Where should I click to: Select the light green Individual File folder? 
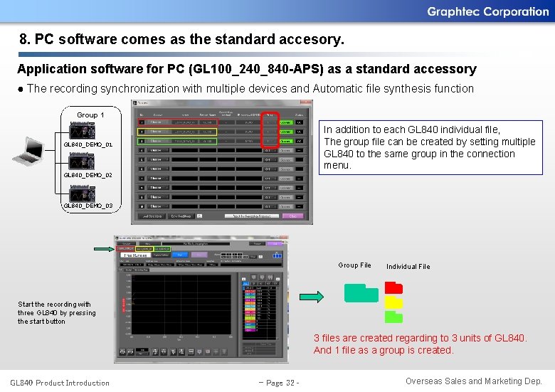click(x=393, y=317)
